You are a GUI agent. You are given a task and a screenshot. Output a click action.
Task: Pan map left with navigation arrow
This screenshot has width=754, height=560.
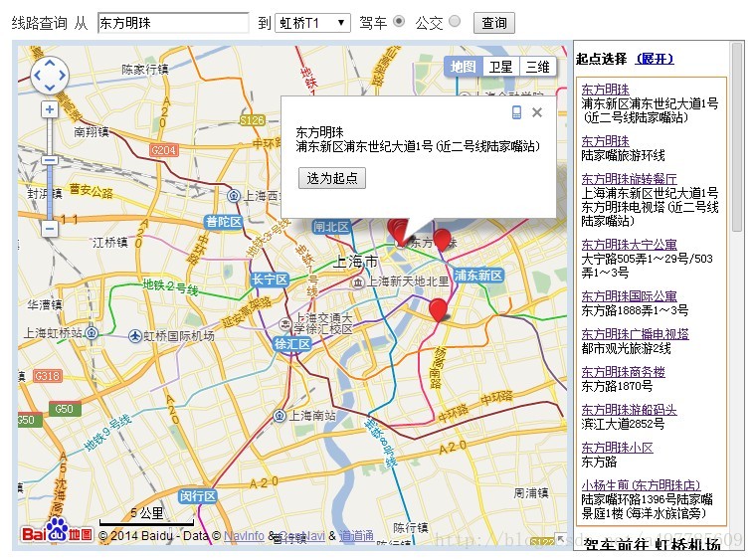[38, 76]
